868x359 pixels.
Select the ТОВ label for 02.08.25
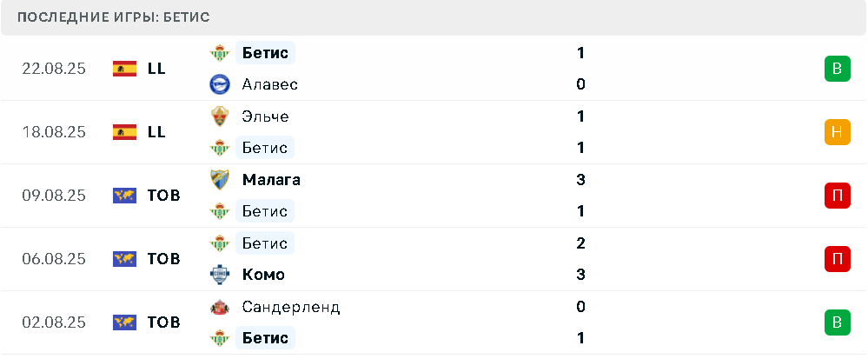coord(164,322)
